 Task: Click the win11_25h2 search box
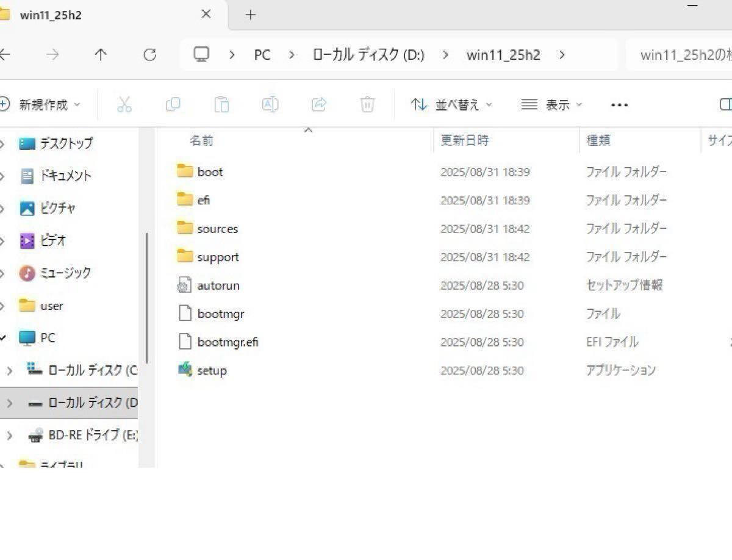click(x=680, y=55)
